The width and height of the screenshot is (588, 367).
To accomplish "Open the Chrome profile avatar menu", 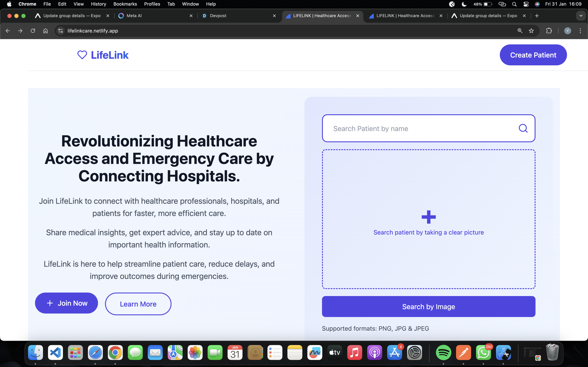I will [x=567, y=31].
